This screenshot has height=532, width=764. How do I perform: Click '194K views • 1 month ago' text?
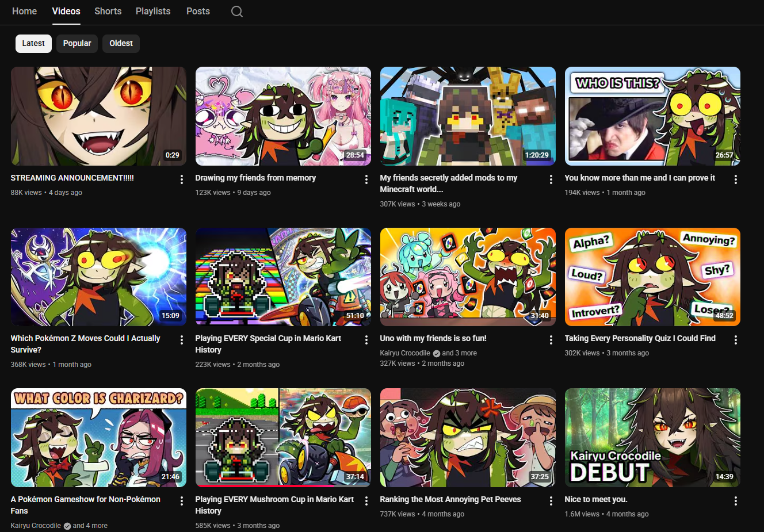click(605, 193)
